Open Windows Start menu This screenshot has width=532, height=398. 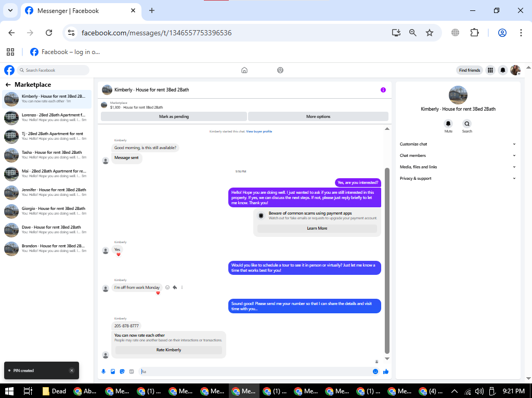9,391
